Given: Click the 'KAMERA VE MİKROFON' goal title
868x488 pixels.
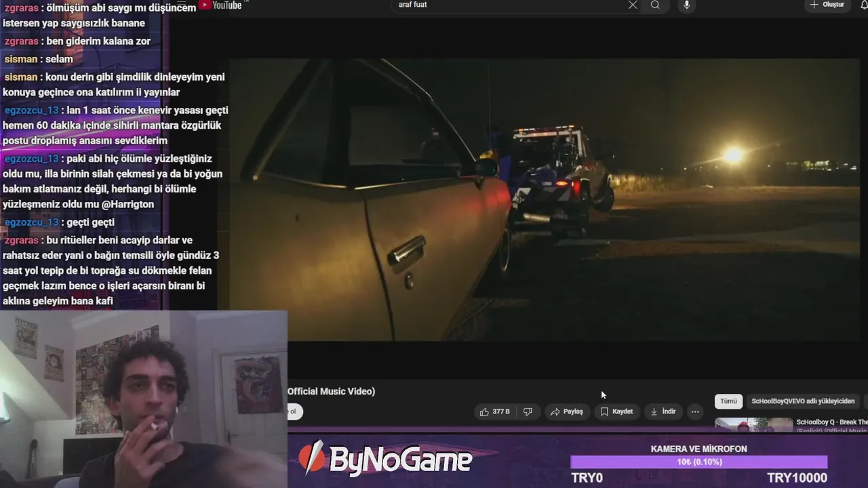Looking at the screenshot, I should [x=699, y=449].
